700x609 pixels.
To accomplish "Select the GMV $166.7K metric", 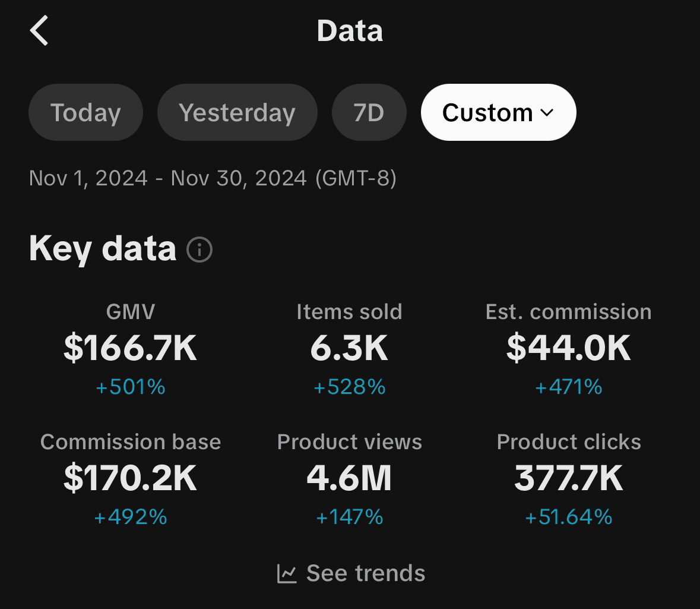I will [130, 348].
